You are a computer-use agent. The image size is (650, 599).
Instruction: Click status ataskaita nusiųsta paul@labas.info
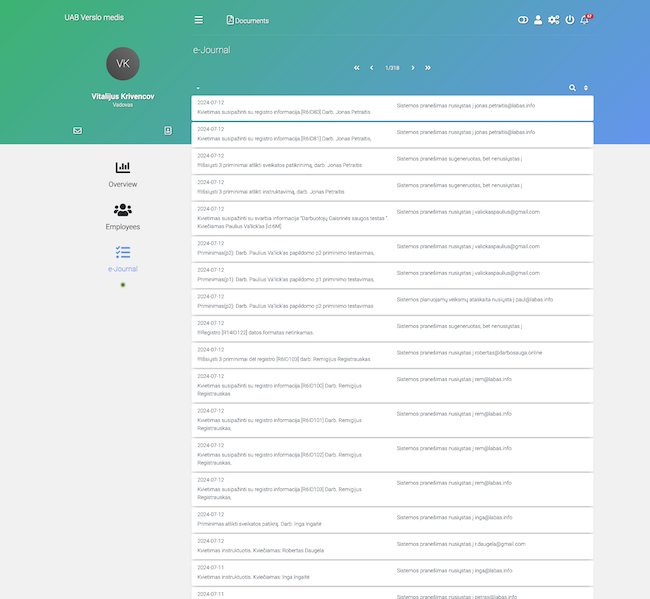tap(475, 300)
